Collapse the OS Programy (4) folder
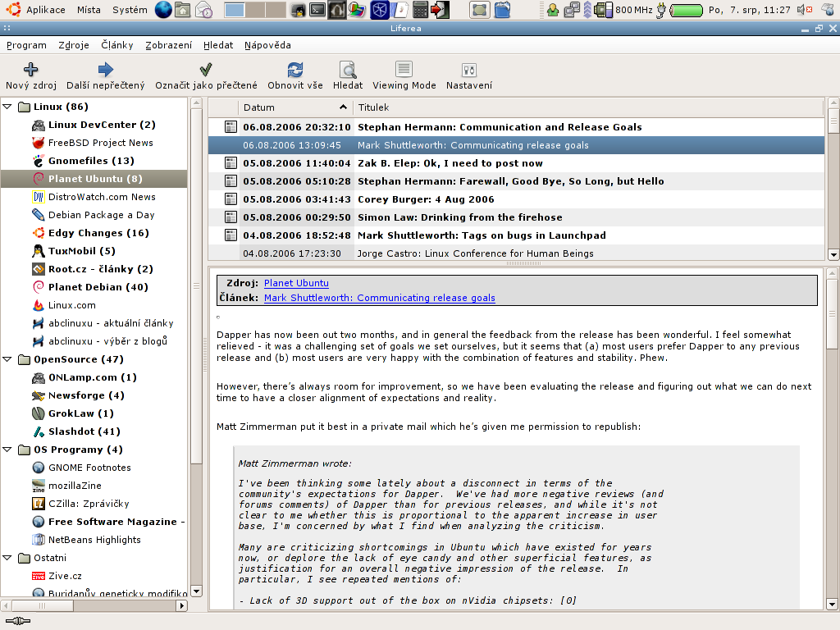This screenshot has height=630, width=840. tap(7, 450)
